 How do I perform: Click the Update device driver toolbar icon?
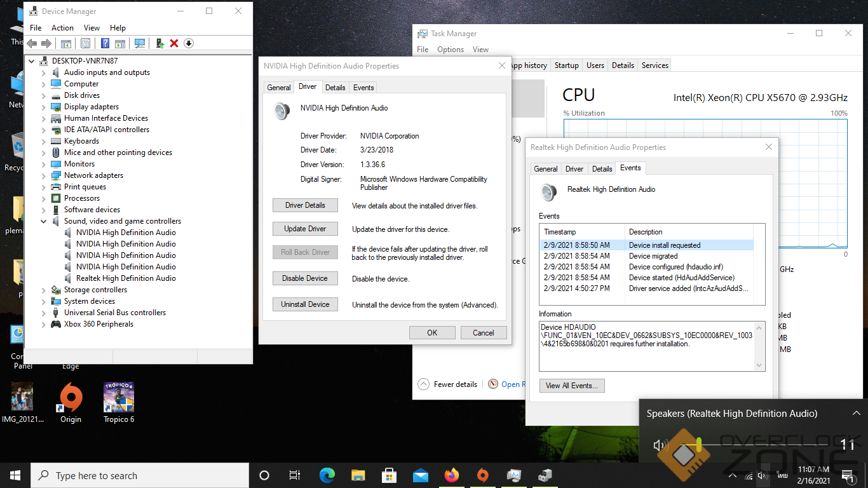point(159,43)
